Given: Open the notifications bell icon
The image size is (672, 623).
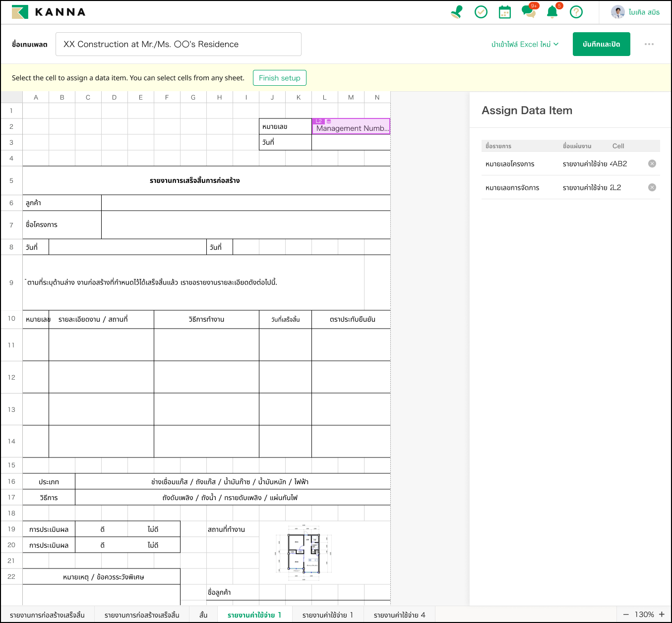Looking at the screenshot, I should 552,12.
